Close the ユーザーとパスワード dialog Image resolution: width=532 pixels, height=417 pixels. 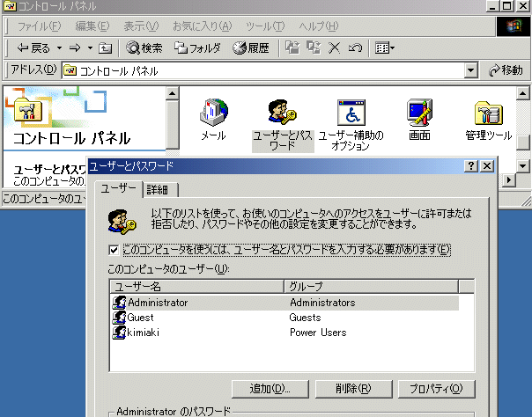click(488, 166)
